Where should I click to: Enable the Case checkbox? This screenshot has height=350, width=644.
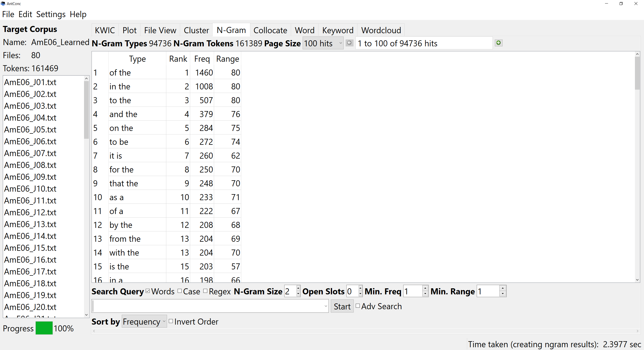(x=180, y=291)
